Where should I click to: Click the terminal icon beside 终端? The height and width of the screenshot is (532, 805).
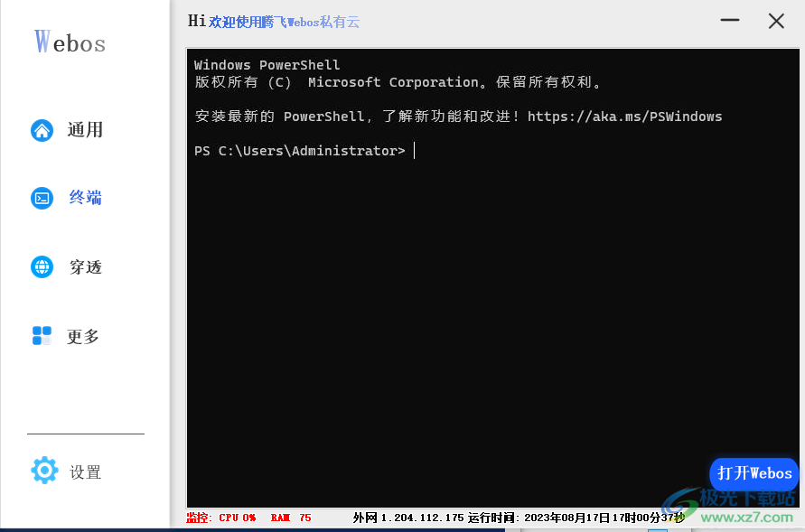(x=42, y=198)
